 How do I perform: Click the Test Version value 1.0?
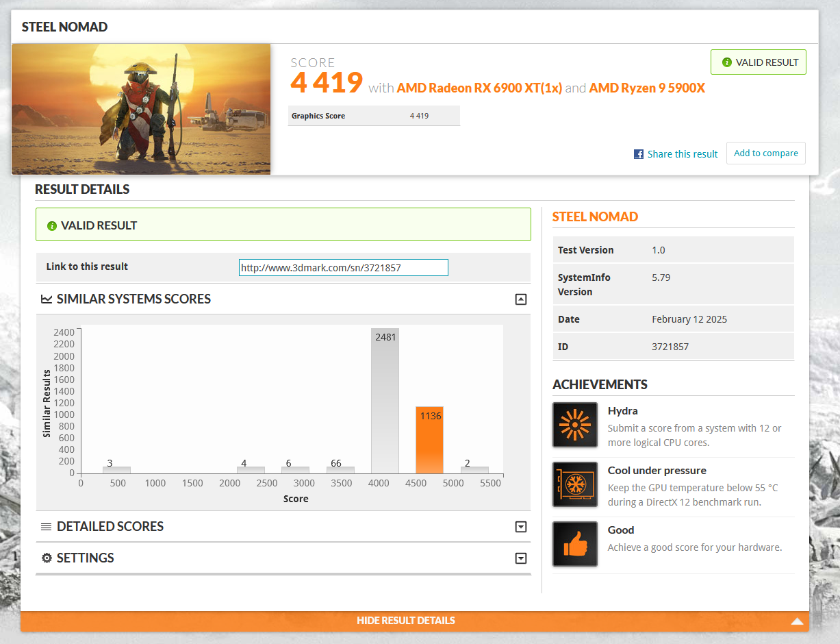pyautogui.click(x=659, y=250)
